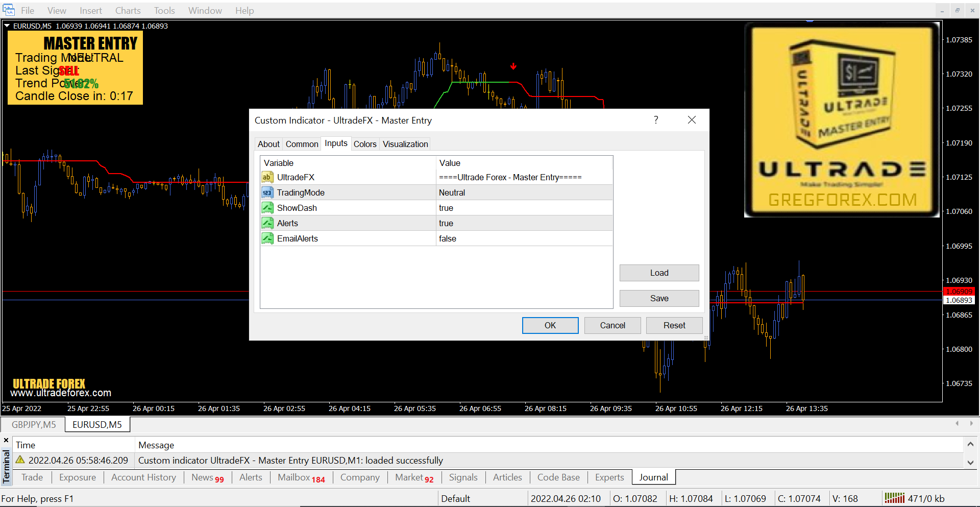Click the GREGFOREX.COM Ultrade logo image
This screenshot has height=507, width=980.
click(x=842, y=120)
